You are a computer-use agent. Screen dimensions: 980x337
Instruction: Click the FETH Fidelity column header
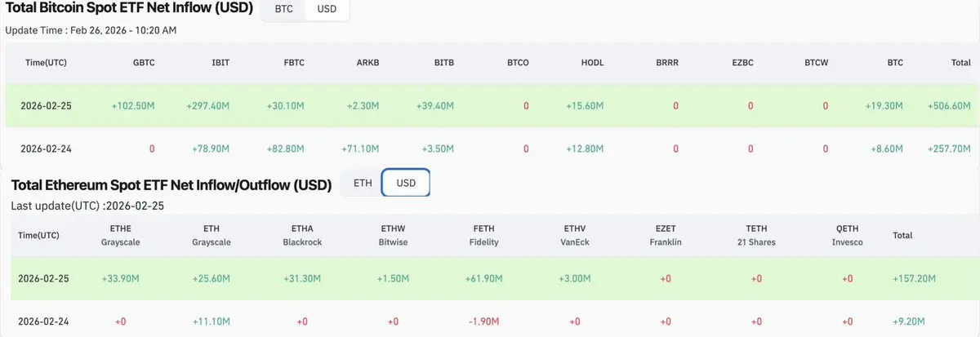(x=485, y=236)
